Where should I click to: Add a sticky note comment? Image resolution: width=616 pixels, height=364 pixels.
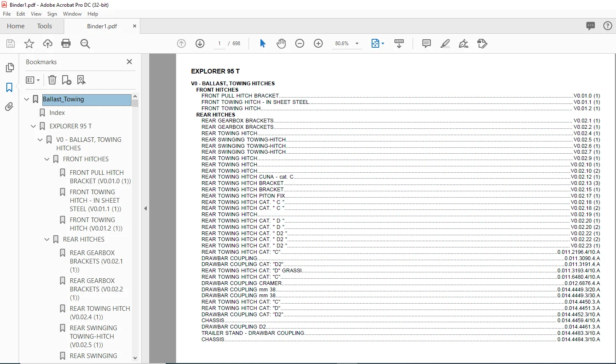427,43
